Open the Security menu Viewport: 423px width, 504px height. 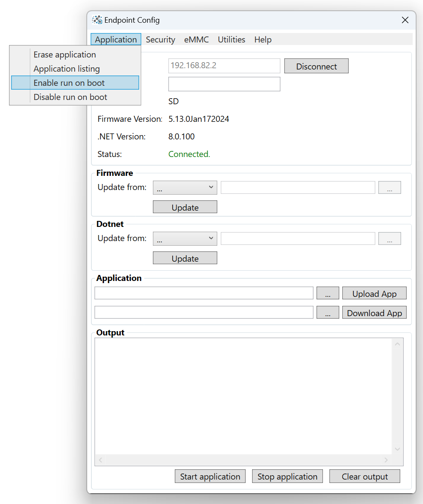[x=160, y=39]
